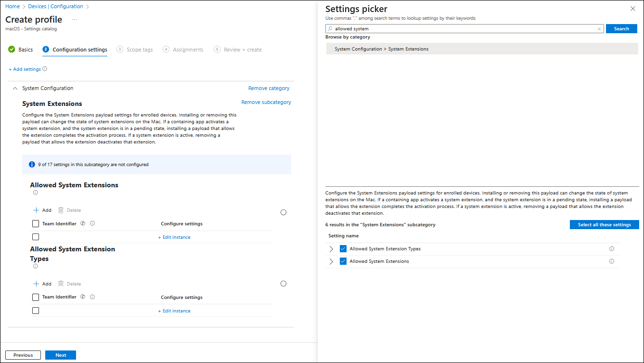Screen dimensions: 644x363
Task: Open the Review + create tab
Action: pyautogui.click(x=238, y=50)
